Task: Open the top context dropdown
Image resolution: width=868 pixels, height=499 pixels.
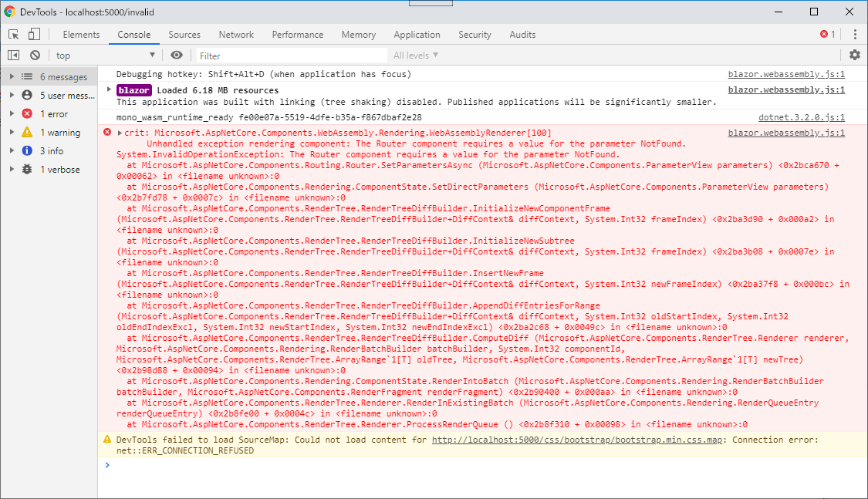Action: click(x=105, y=56)
